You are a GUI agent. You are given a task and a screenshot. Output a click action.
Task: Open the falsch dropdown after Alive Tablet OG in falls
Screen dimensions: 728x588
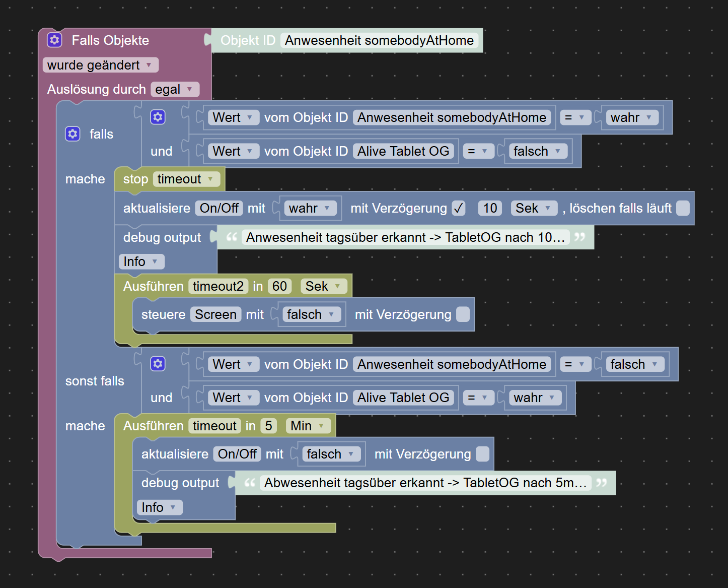[x=538, y=151]
